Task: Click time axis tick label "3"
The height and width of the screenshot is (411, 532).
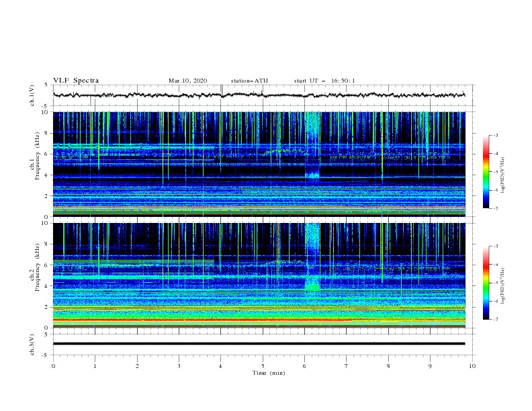Action: coord(179,366)
